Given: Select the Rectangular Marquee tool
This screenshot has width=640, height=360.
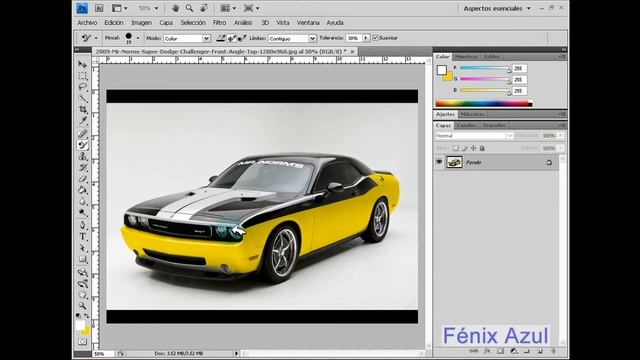Looking at the screenshot, I should coord(82,76).
